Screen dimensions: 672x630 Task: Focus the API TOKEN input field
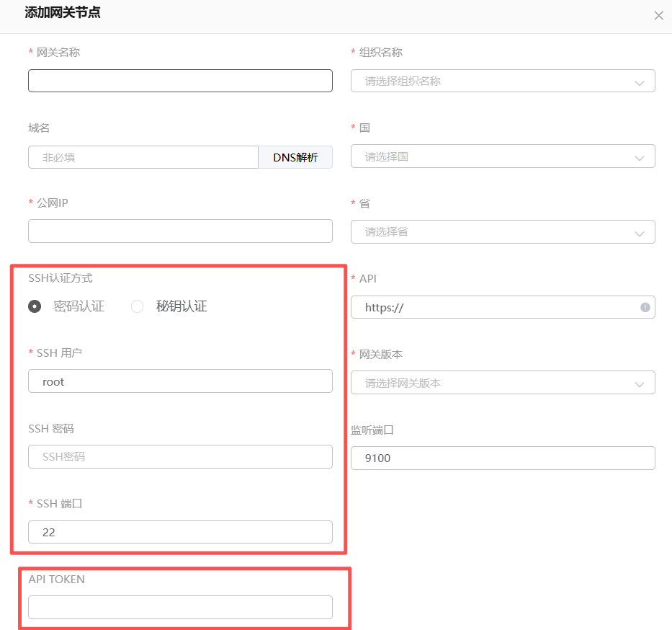[x=180, y=607]
